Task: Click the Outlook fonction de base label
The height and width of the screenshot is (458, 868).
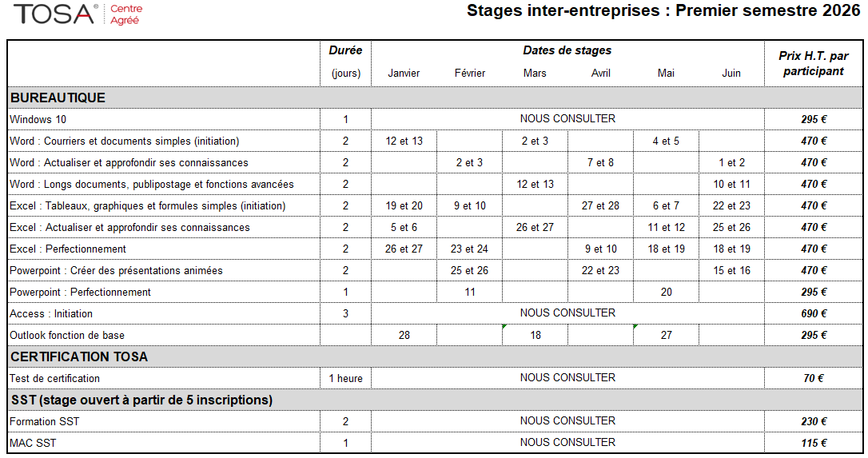Action: pos(67,335)
